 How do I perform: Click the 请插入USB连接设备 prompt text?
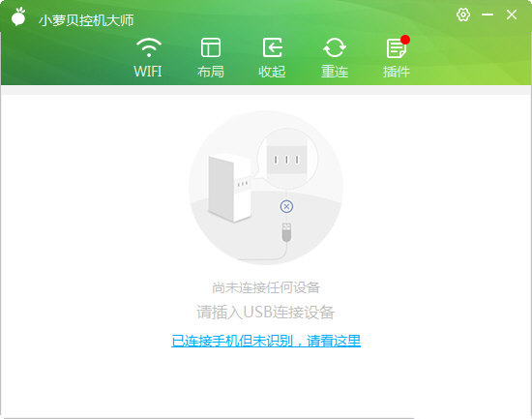pyautogui.click(x=266, y=312)
